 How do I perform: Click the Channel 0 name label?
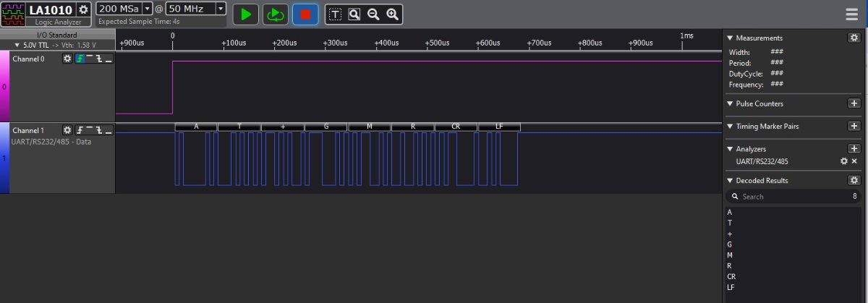pyautogui.click(x=28, y=59)
